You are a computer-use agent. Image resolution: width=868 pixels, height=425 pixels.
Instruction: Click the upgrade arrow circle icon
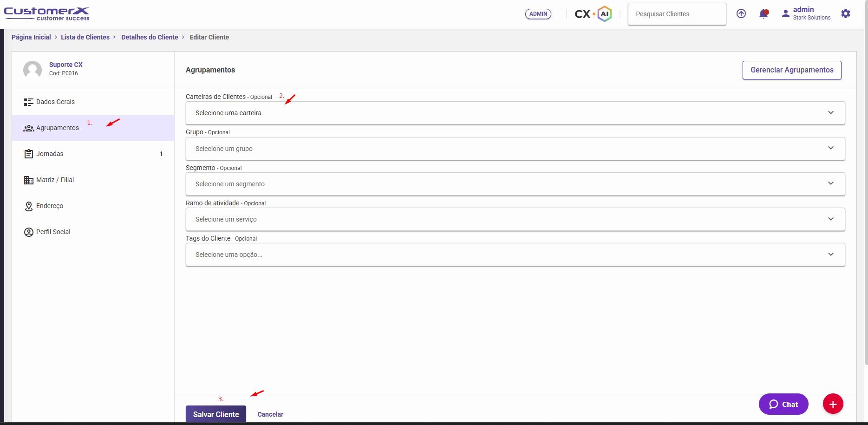pyautogui.click(x=741, y=14)
